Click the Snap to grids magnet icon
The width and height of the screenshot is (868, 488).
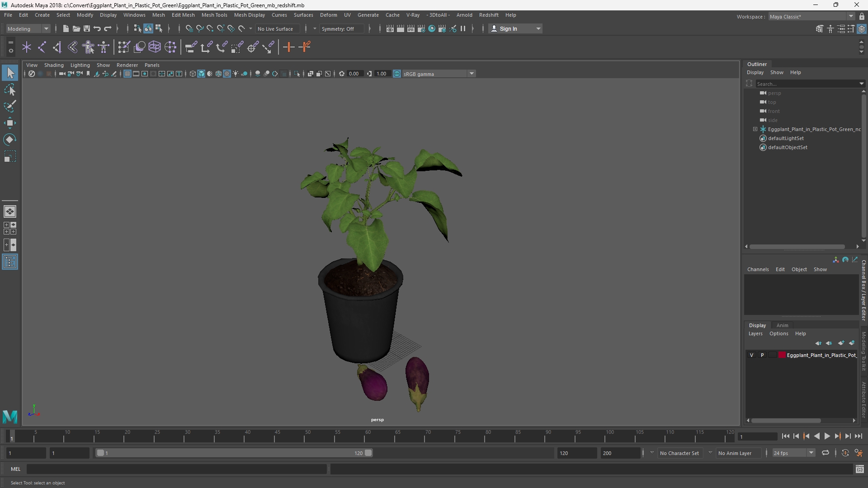(x=189, y=28)
